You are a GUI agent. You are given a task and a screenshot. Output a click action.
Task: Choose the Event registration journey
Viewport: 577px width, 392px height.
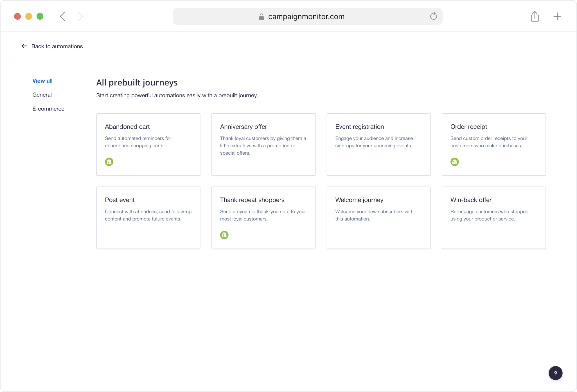tap(378, 145)
